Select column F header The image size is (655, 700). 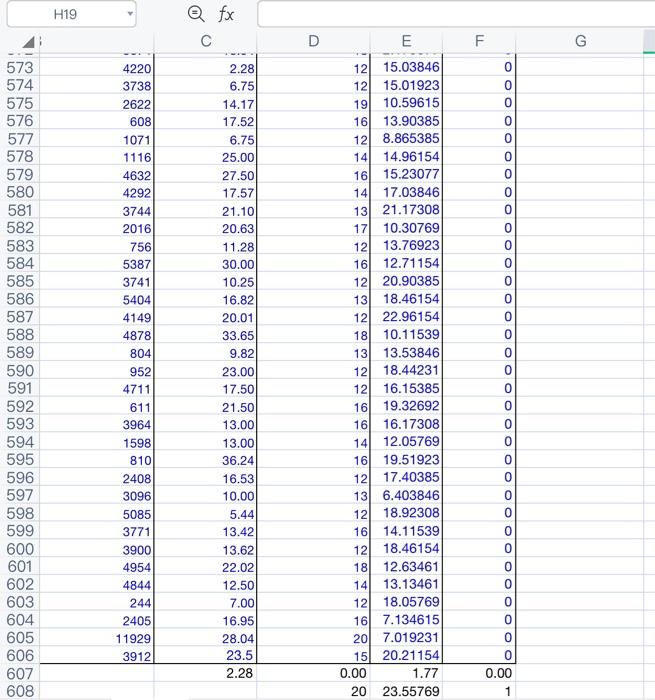[x=479, y=41]
